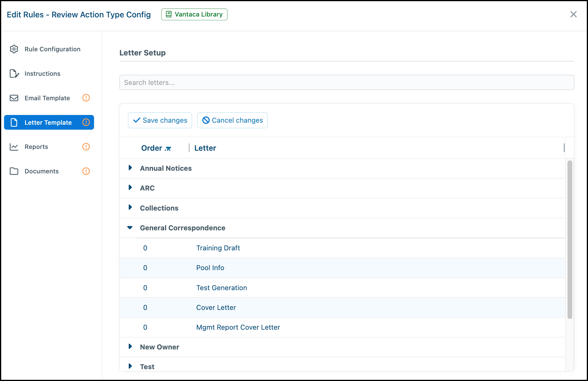
Task: Click the Letter column header
Action: click(205, 148)
